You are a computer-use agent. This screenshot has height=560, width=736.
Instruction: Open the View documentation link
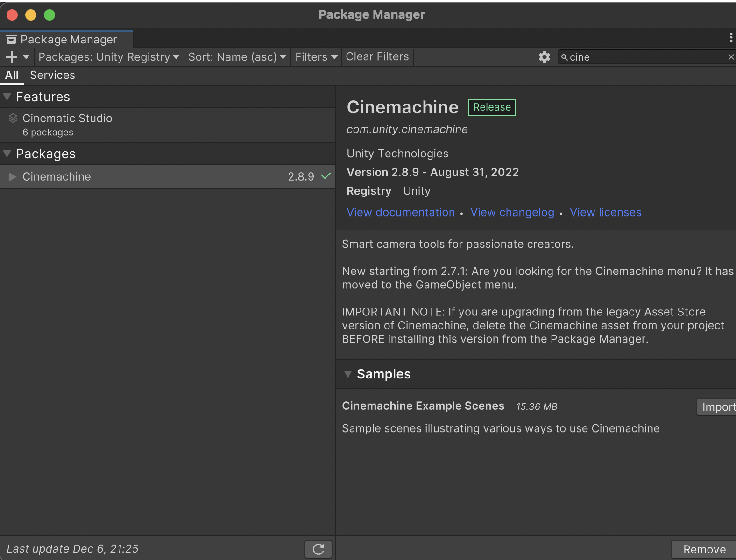(401, 212)
